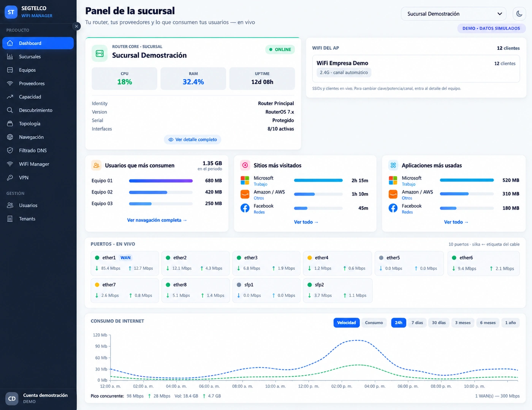The width and height of the screenshot is (532, 410).
Task: Open the Sucursal Demostración dropdown
Action: 454,14
